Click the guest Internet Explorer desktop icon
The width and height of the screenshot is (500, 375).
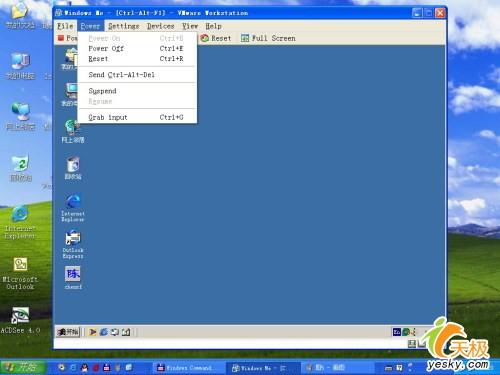point(73,208)
